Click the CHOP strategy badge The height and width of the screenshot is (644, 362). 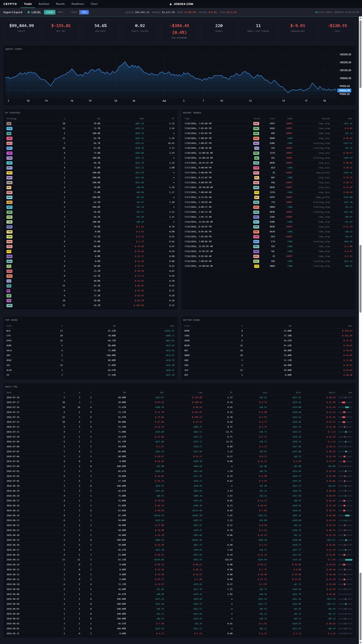(9, 163)
